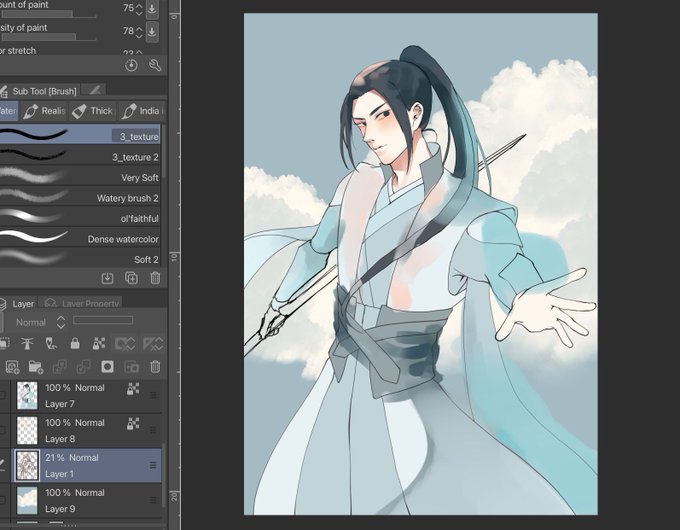680x530 pixels.
Task: Grab the Layer 1 drag handle
Action: pyautogui.click(x=153, y=465)
